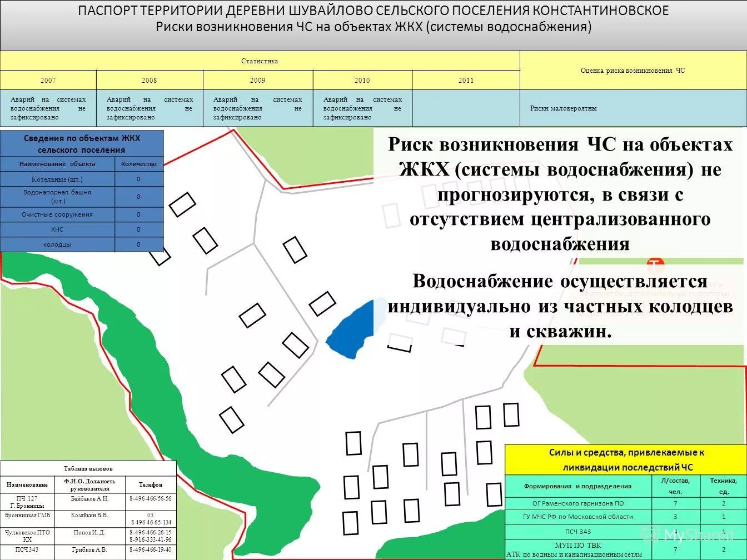
Task: Click the 'Таблица вызовов' heading
Action: click(x=88, y=468)
